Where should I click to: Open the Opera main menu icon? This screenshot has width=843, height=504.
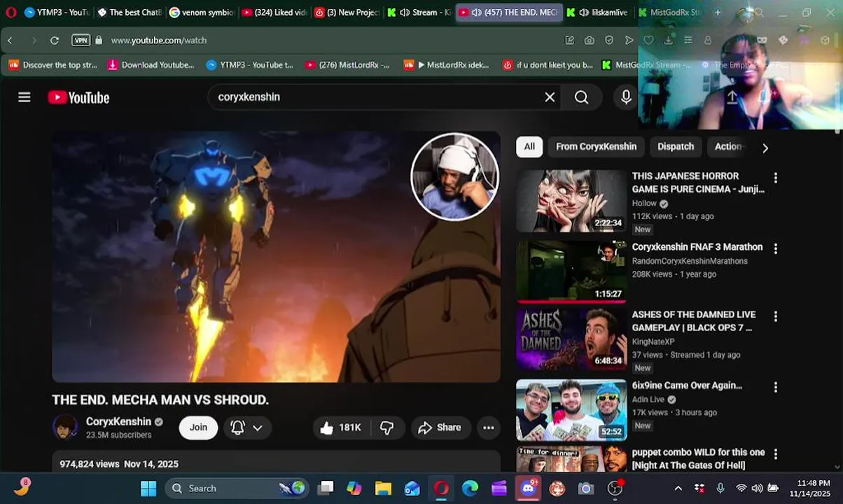[x=11, y=12]
